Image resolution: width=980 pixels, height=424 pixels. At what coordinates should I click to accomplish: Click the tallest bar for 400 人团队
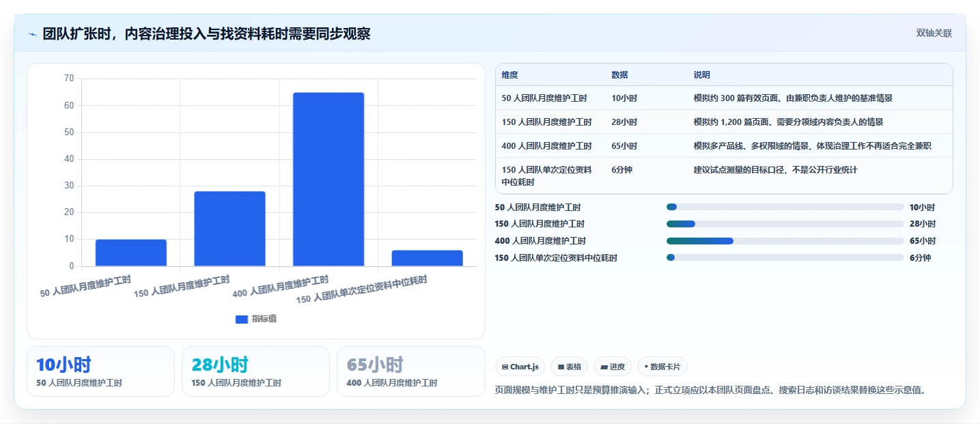click(328, 179)
